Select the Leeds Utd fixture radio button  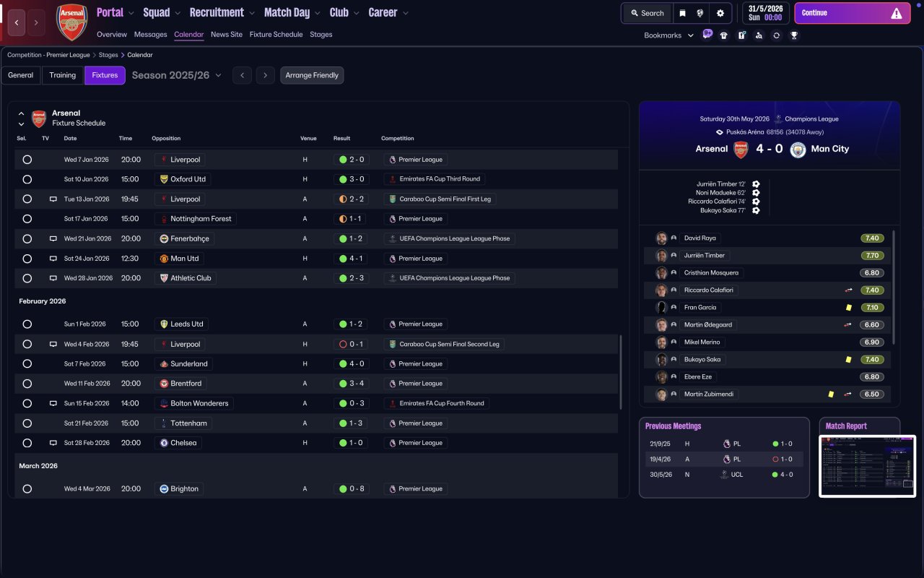pos(27,324)
